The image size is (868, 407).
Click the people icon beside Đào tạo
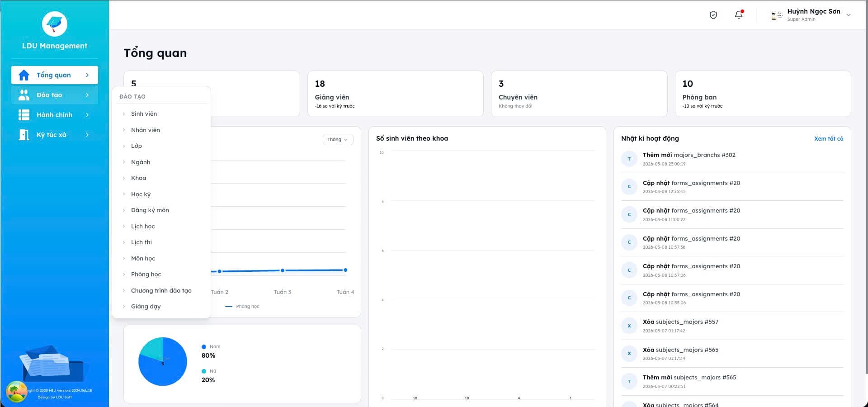pyautogui.click(x=24, y=95)
